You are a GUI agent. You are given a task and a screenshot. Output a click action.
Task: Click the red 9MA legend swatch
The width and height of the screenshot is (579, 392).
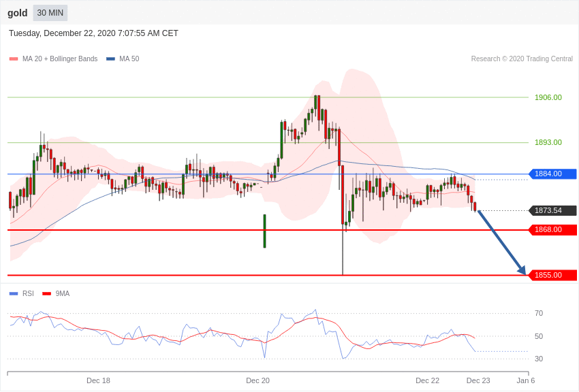click(47, 293)
